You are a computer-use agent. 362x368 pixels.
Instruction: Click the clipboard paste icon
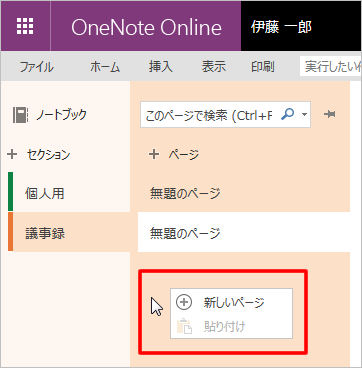coord(184,326)
